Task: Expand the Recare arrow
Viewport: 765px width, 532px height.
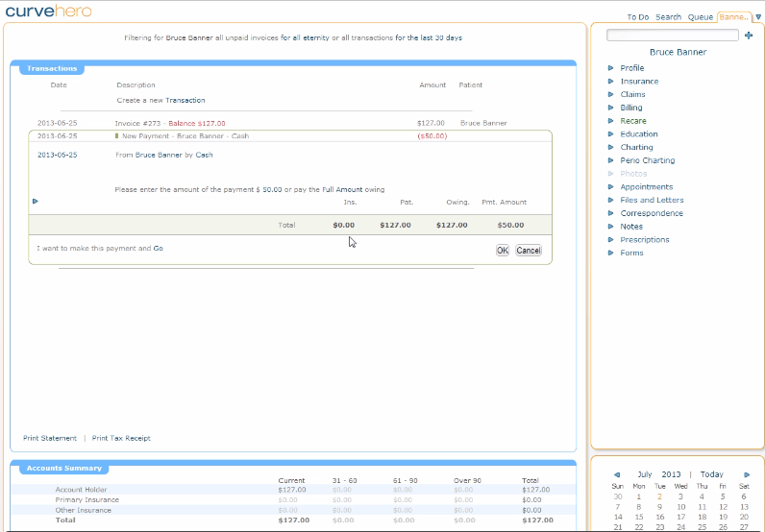Action: [x=610, y=120]
